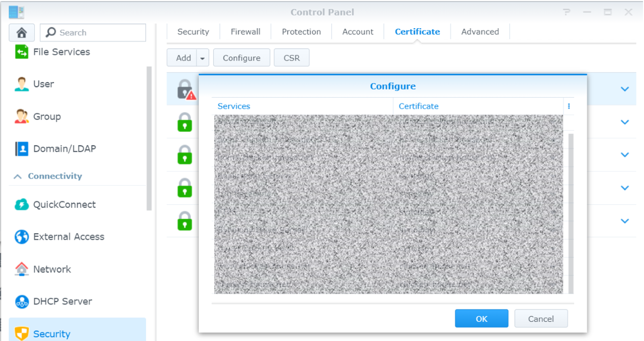Open the Add button dropdown arrow

[202, 58]
